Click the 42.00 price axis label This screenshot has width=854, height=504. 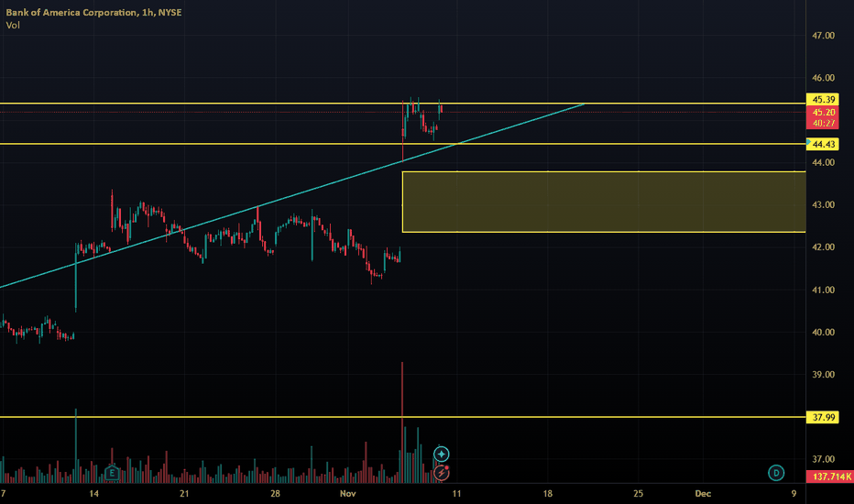(823, 247)
